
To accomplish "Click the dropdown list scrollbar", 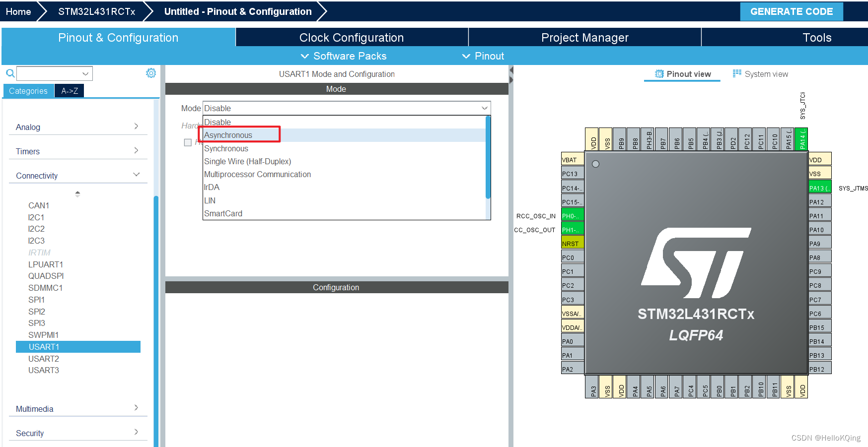I will click(488, 157).
